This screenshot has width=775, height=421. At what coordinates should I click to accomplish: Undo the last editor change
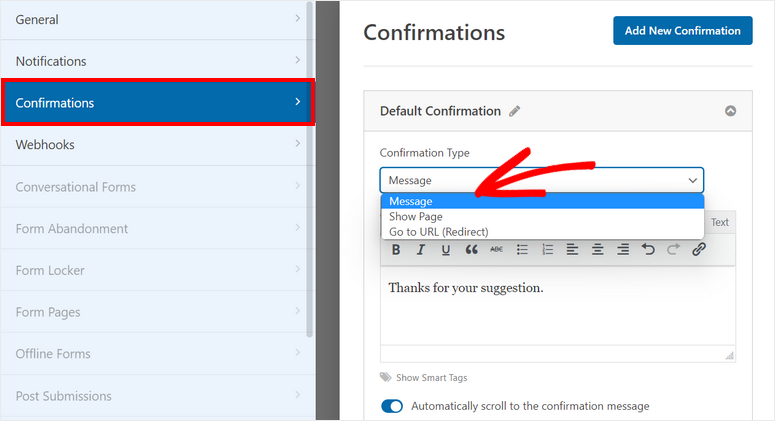coord(648,250)
